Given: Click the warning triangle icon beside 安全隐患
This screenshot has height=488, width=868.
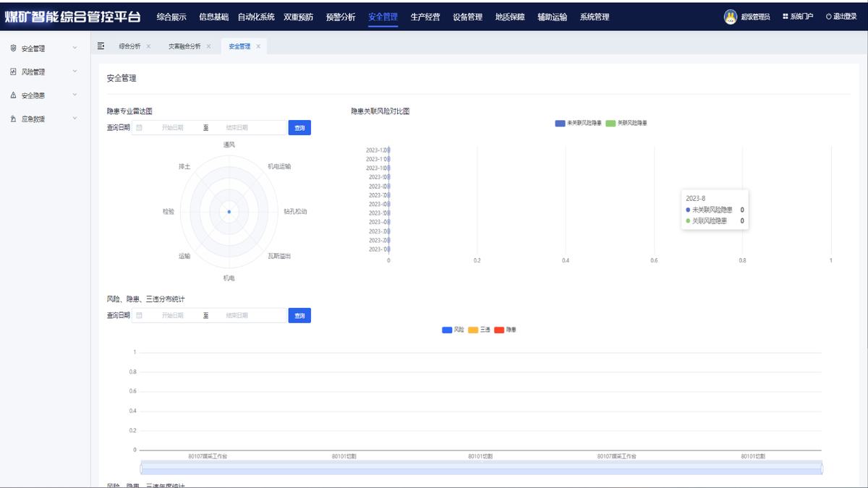Looking at the screenshot, I should coord(13,95).
